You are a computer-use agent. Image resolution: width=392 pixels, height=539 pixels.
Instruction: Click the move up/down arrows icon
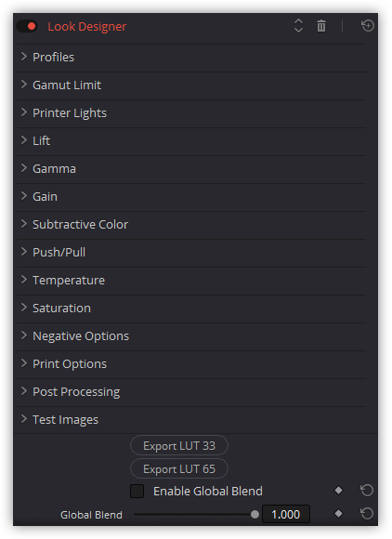click(x=298, y=26)
